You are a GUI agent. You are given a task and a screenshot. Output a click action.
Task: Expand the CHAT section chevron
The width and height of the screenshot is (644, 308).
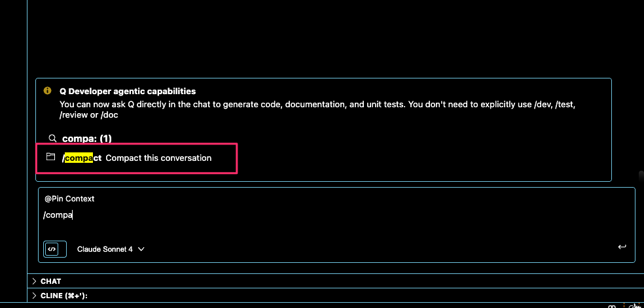pyautogui.click(x=35, y=281)
